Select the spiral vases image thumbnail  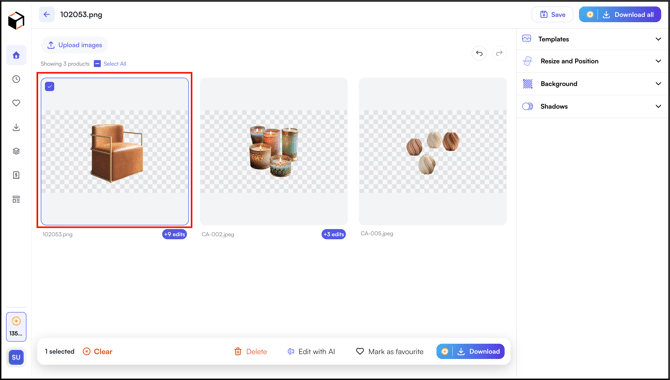433,151
